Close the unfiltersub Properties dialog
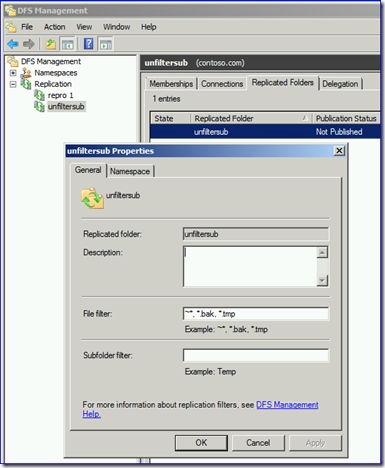The height and width of the screenshot is (468, 385). pyautogui.click(x=339, y=151)
